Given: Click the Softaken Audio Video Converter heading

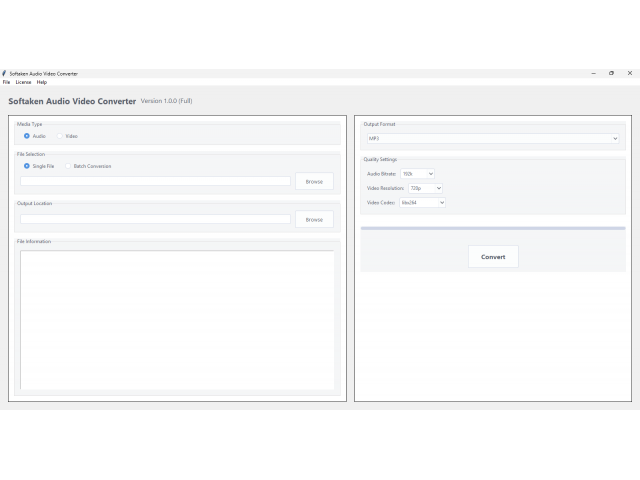Looking at the screenshot, I should 72,101.
